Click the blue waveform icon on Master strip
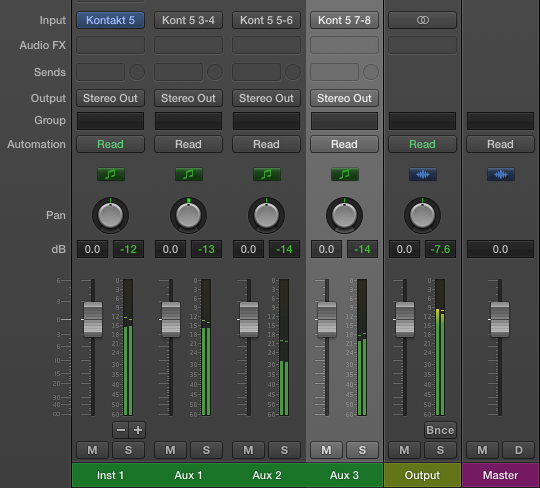This screenshot has width=540, height=488. (x=501, y=174)
